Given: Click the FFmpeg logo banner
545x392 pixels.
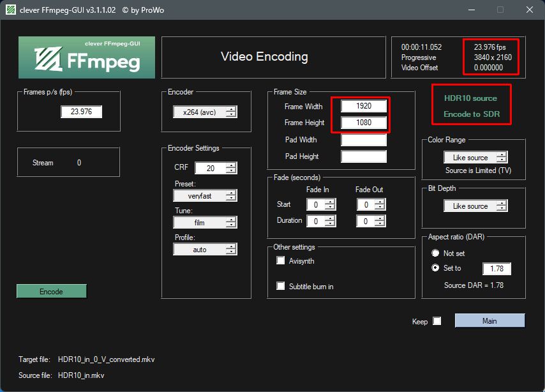Looking at the screenshot, I should [87, 57].
